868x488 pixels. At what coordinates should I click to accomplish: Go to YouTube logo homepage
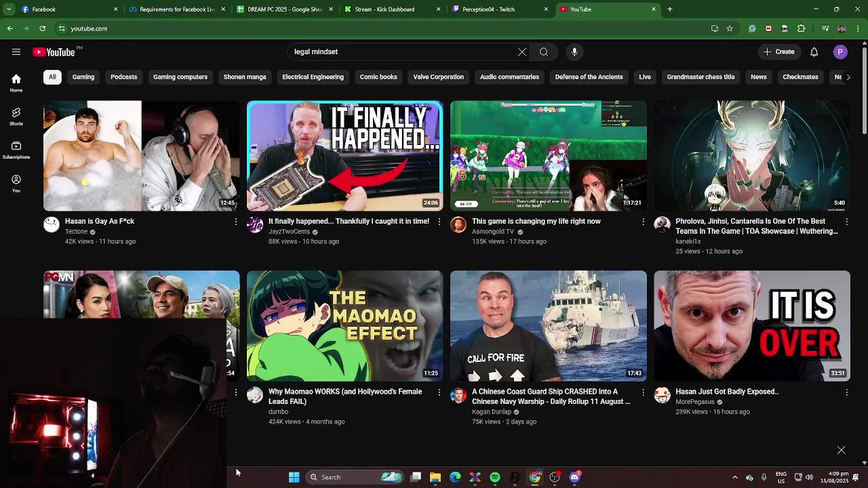(x=54, y=52)
